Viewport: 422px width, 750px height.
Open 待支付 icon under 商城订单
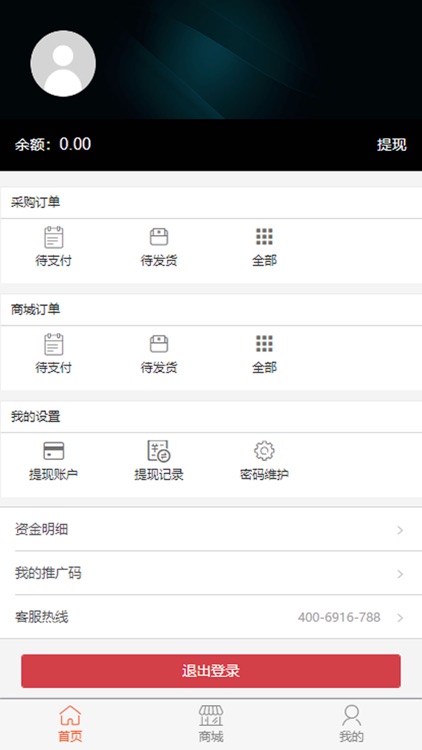(54, 344)
